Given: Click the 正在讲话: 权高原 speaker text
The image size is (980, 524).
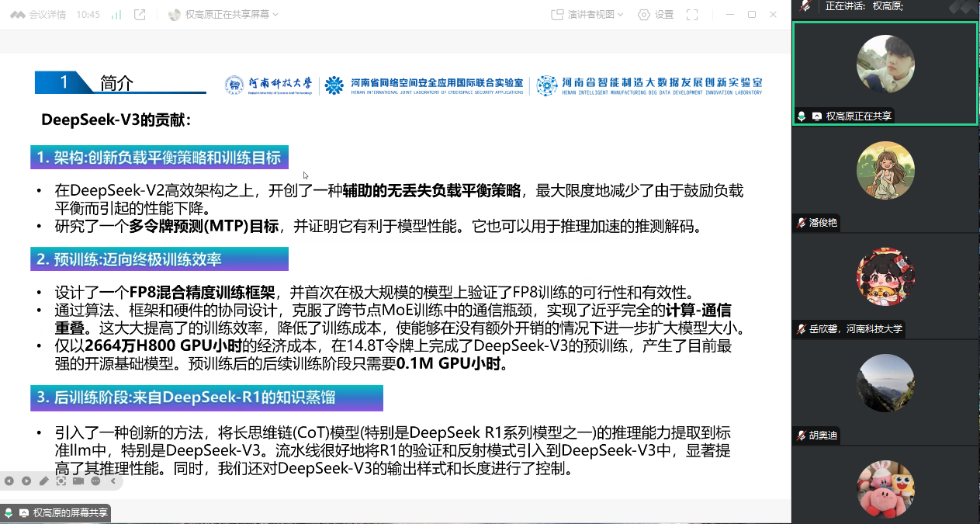Looking at the screenshot, I should pyautogui.click(x=864, y=5).
